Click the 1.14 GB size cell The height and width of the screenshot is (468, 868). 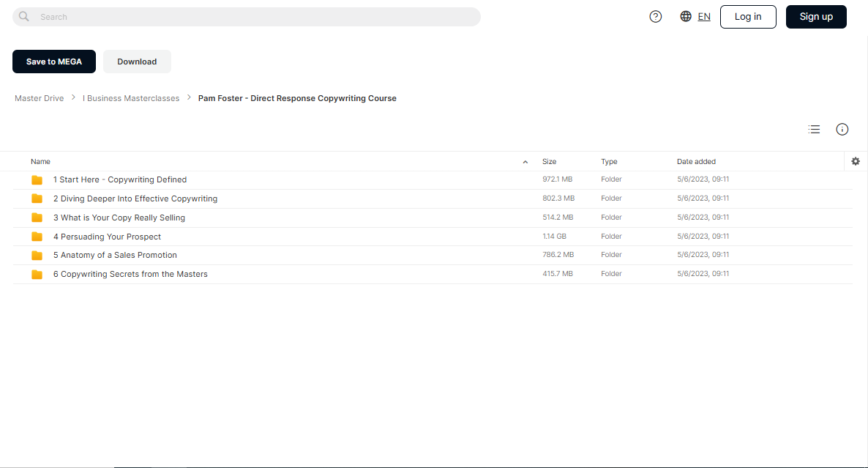[x=554, y=237]
